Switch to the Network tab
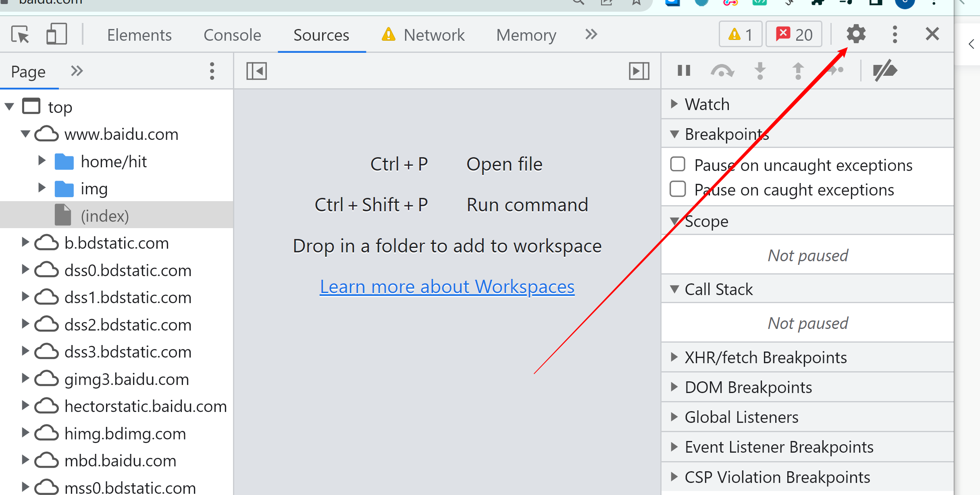 coord(423,35)
